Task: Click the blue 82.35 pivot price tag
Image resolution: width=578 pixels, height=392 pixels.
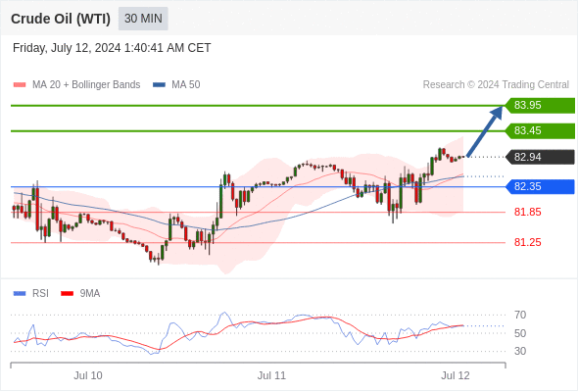Action: pos(540,186)
